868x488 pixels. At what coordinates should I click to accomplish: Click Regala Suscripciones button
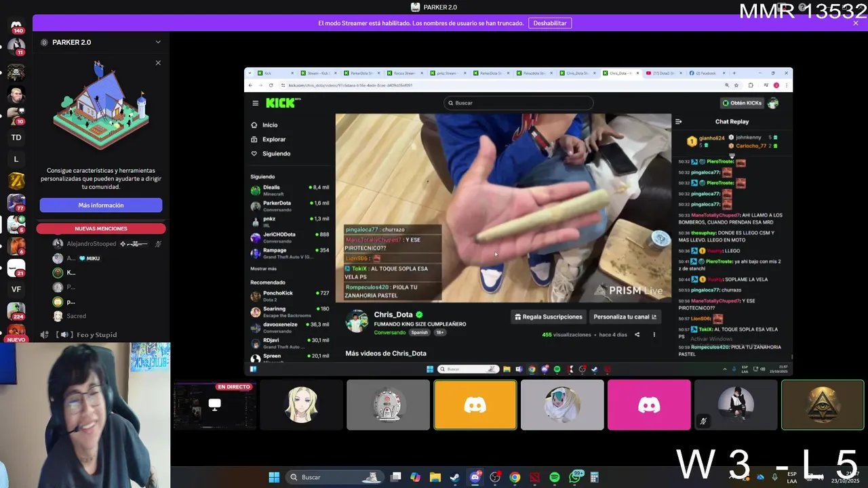[x=549, y=317]
